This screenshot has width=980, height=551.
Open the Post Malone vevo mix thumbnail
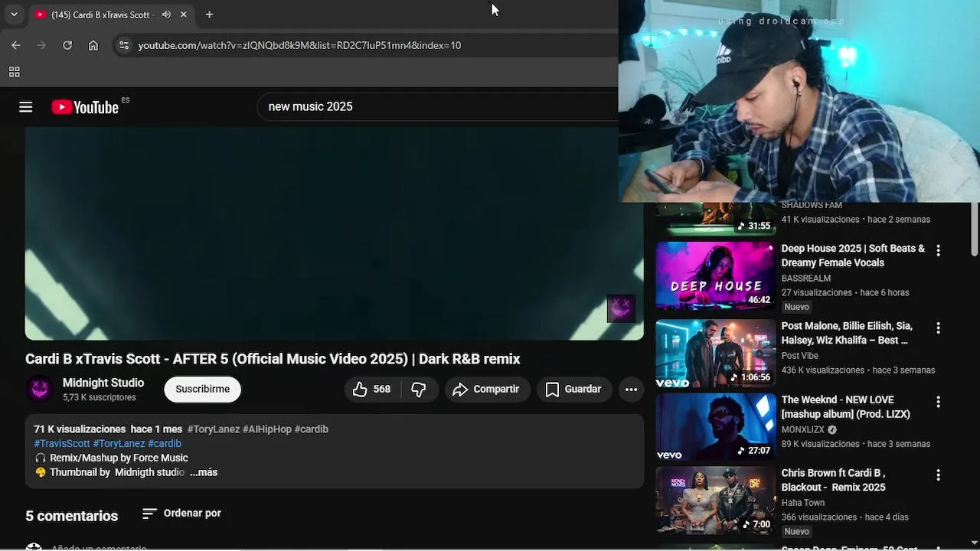[x=715, y=353]
